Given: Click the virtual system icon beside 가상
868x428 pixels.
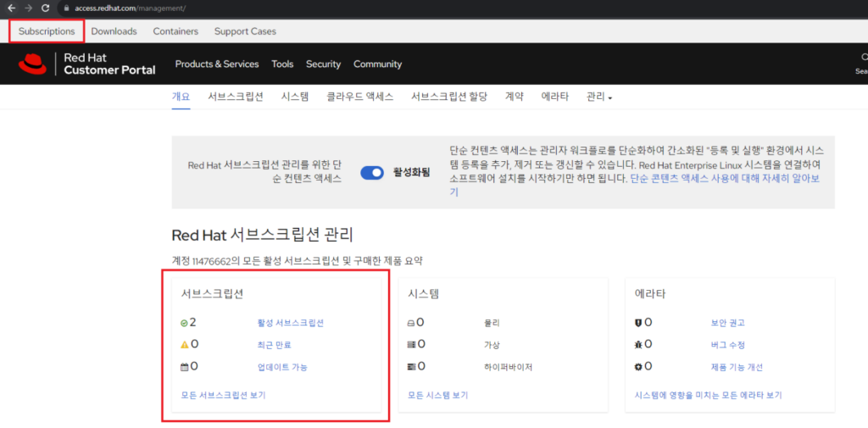Looking at the screenshot, I should [411, 345].
